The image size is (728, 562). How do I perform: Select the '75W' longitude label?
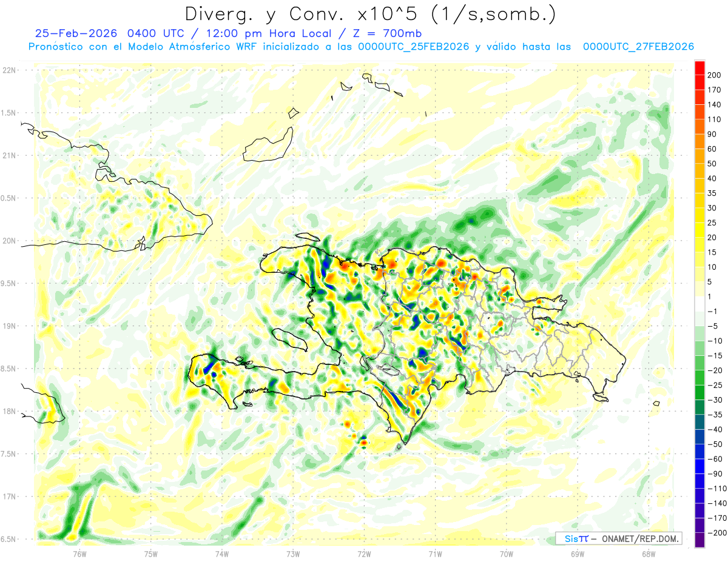tap(151, 554)
